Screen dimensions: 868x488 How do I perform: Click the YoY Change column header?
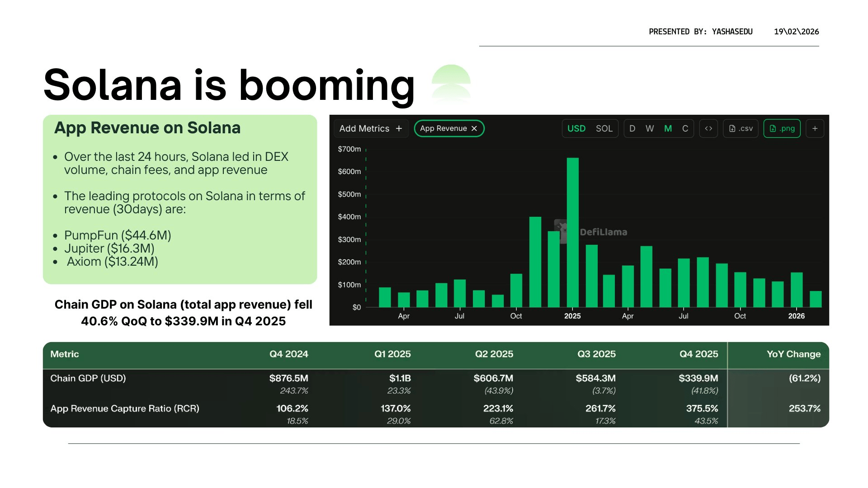tap(793, 354)
